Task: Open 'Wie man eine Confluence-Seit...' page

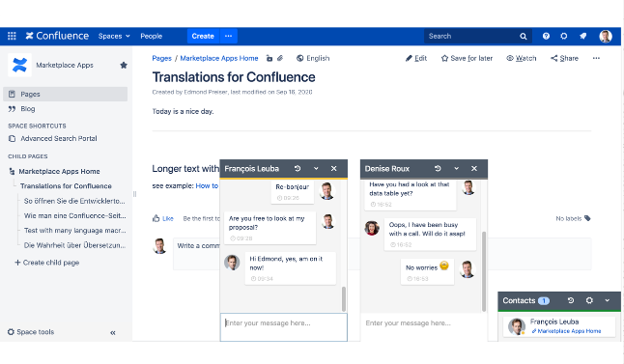Action: point(74,215)
